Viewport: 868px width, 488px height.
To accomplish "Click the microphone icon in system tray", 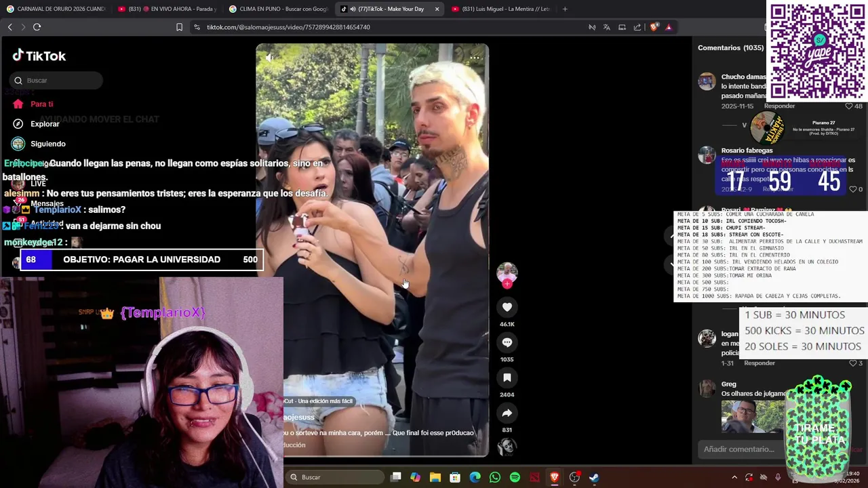I will (x=778, y=477).
